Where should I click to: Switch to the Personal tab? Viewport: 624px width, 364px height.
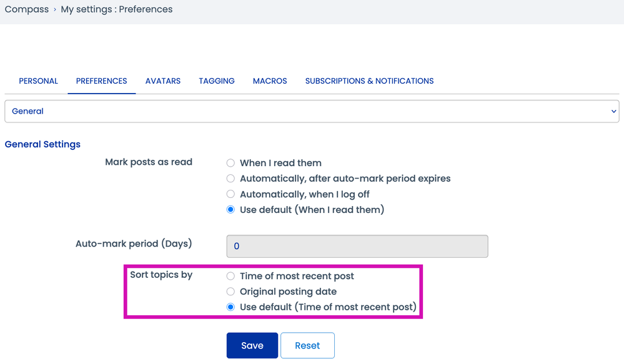38,81
